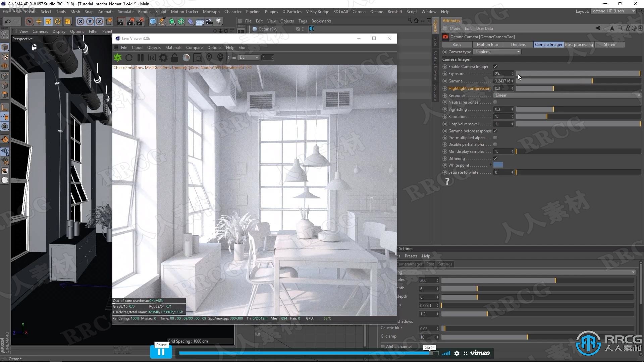Screen dimensions: 644x362
Task: Open Octane settings gear in Live Viewer
Action: [x=163, y=58]
